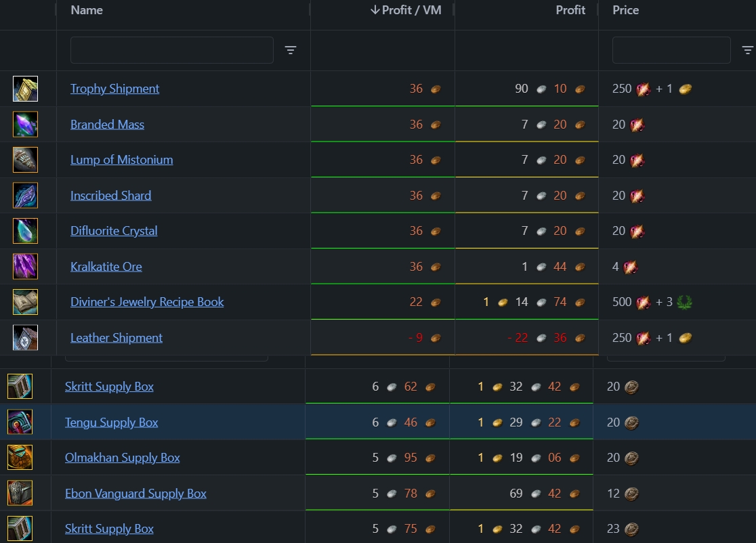Screen dimensions: 756x543
Task: Click the currency icon in Trophy Shipment price
Action: [x=643, y=89]
